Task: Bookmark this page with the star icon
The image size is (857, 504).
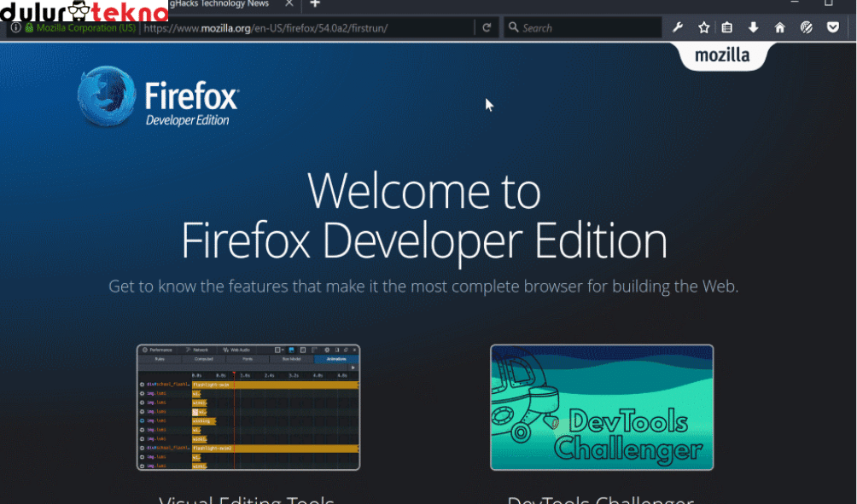Action: point(703,27)
